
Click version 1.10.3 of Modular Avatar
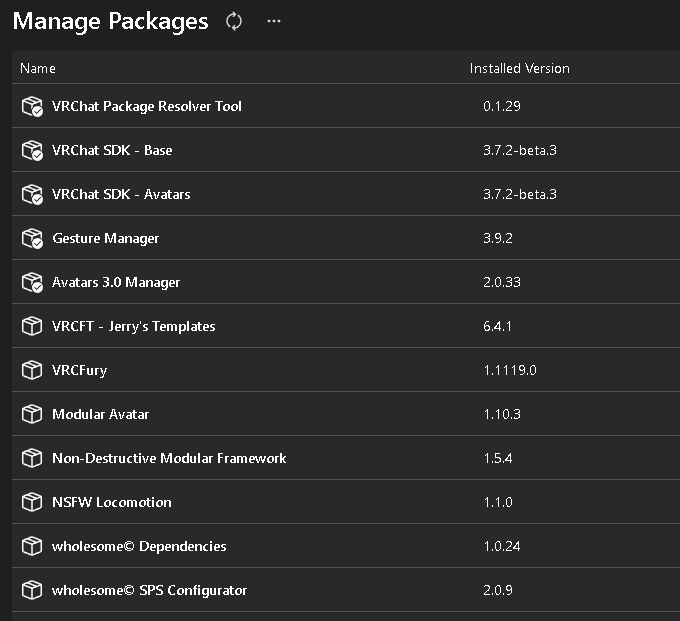pyautogui.click(x=502, y=414)
